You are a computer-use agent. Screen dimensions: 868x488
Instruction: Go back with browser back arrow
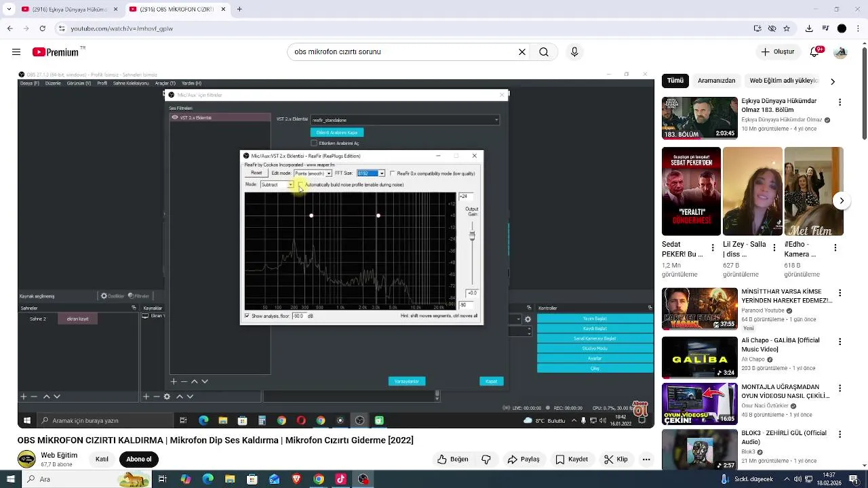(x=9, y=28)
